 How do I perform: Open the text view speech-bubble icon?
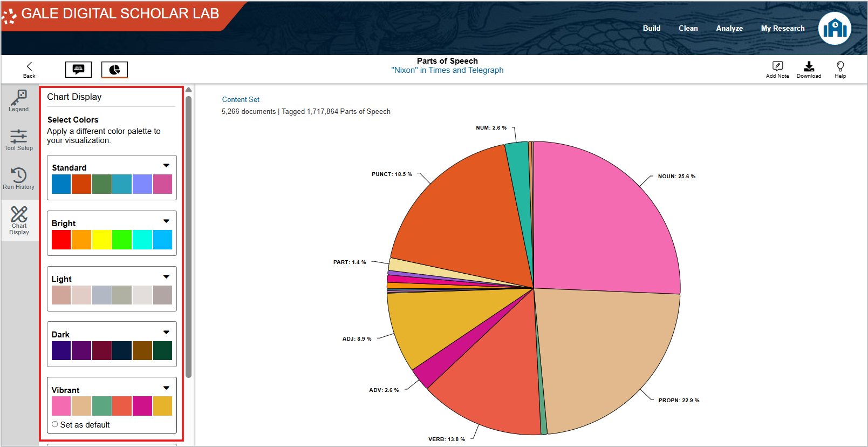(x=78, y=69)
